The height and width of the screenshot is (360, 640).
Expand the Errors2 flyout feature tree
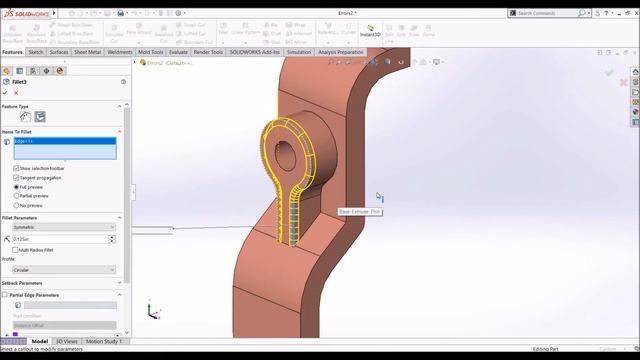pyautogui.click(x=135, y=62)
